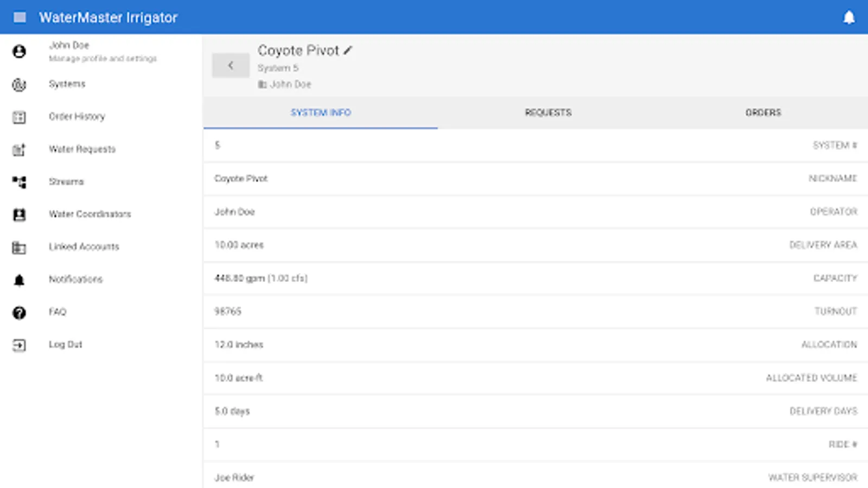Click the profile icon for John Doe
Image resolution: width=868 pixels, height=488 pixels.
(x=20, y=52)
